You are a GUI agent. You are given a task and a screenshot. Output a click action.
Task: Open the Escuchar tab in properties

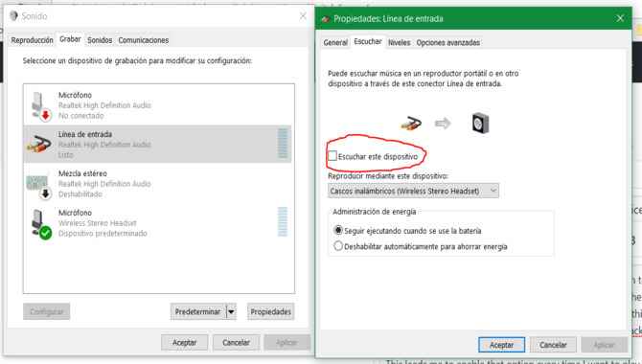[x=368, y=42]
